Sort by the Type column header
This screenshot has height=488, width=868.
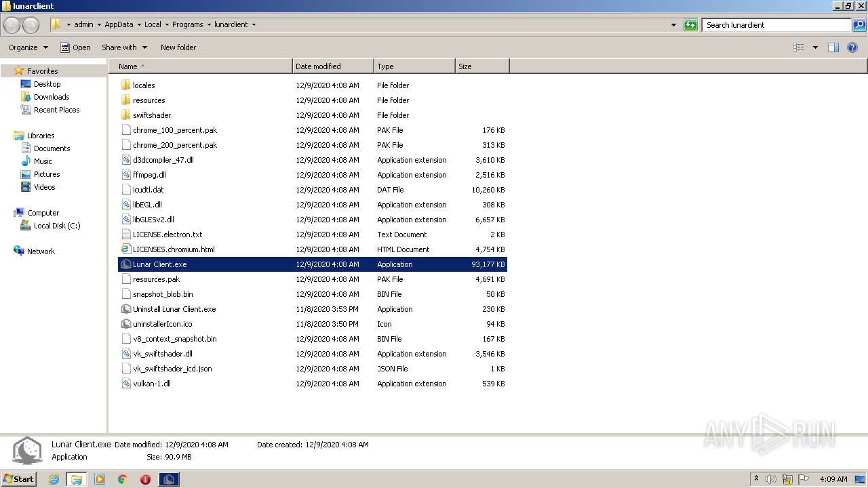[414, 66]
